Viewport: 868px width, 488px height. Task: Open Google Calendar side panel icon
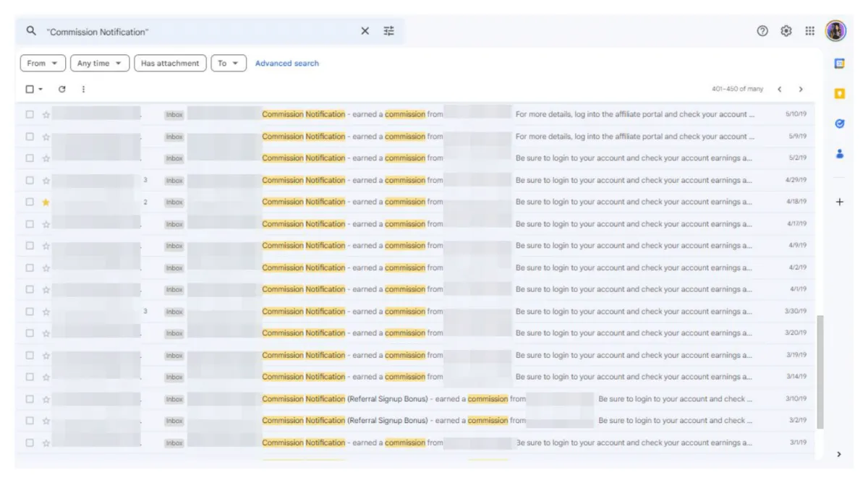click(840, 64)
